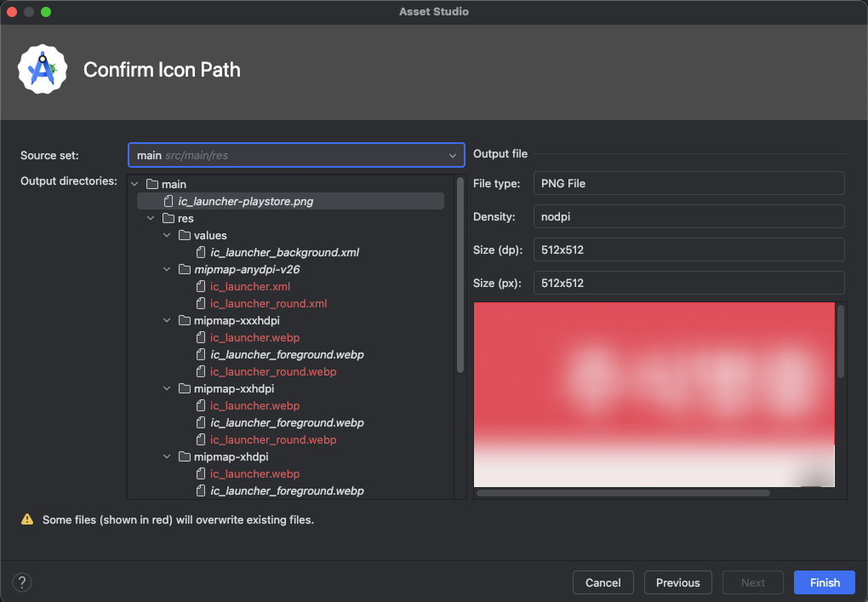Click the ic_launcher-playstore.png file icon
This screenshot has height=602, width=868.
(x=168, y=201)
